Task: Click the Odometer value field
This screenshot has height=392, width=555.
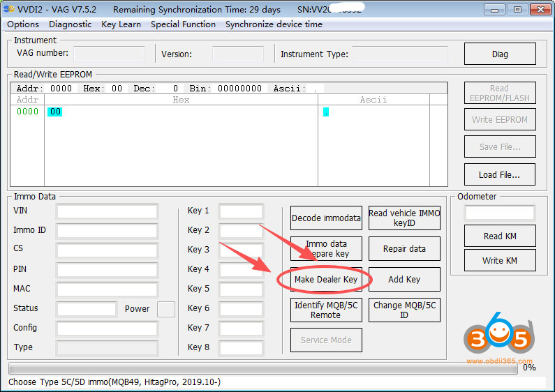Action: (499, 213)
